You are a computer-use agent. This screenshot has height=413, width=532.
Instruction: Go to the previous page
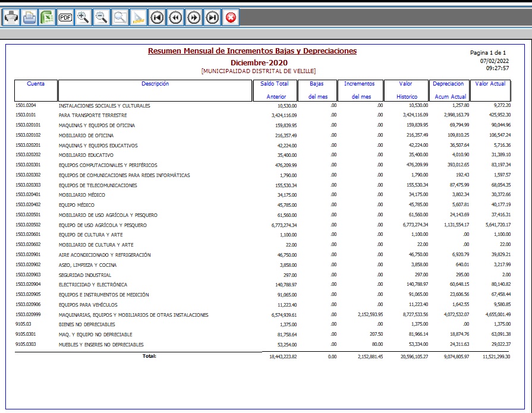tap(175, 17)
